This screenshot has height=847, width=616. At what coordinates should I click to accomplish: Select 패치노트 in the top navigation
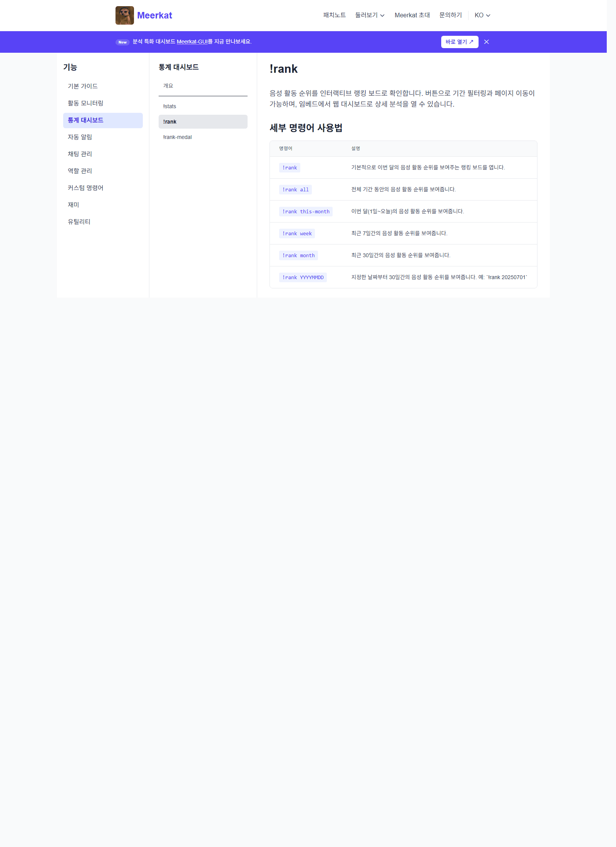(333, 15)
